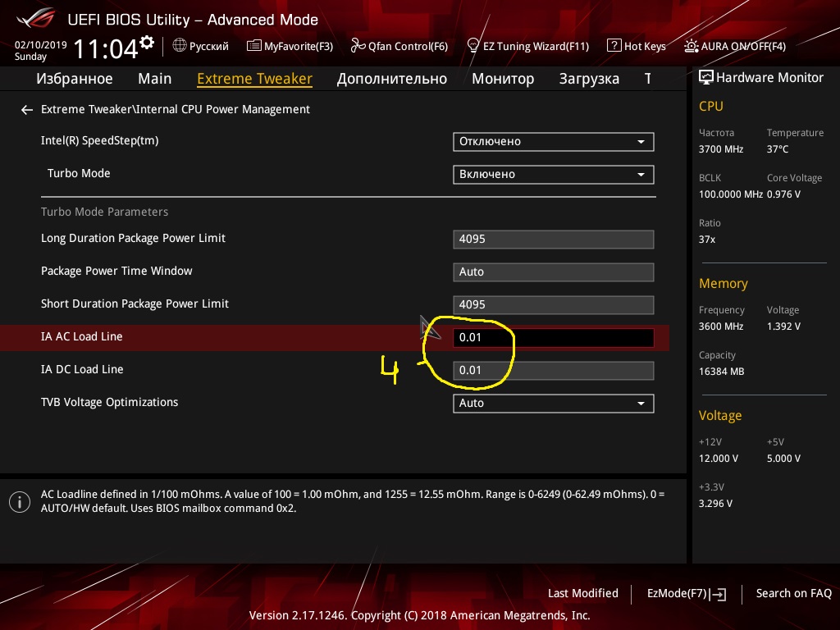Screen dimensions: 840x630
Task: Open the Загрузка tab
Action: click(x=589, y=79)
